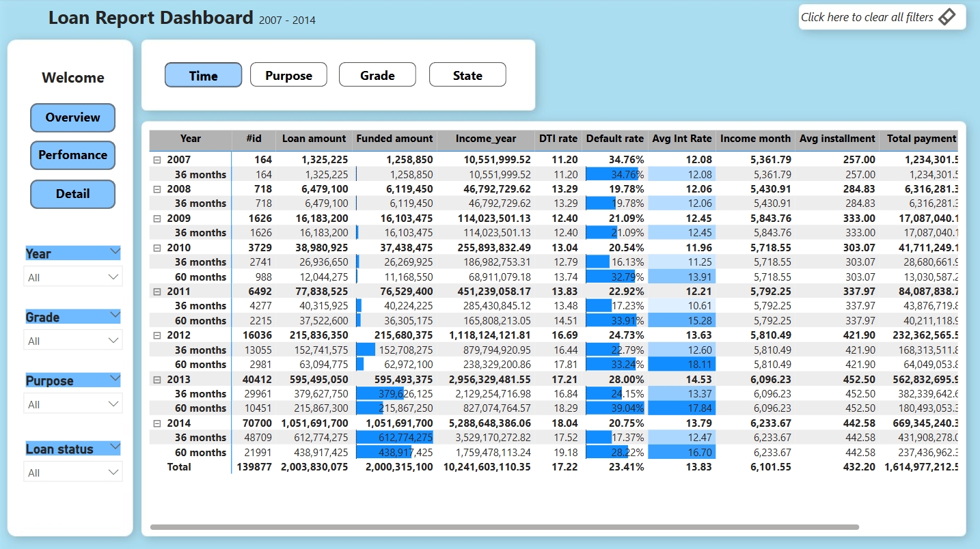This screenshot has height=549, width=980.
Task: Click the horizontal scrollbar below the table
Action: tap(504, 527)
